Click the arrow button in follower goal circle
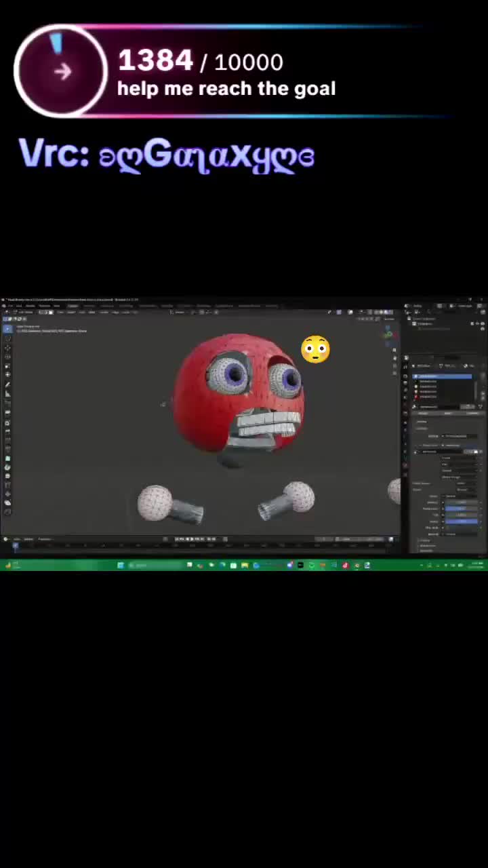Screen dimensions: 488x868 pos(62,71)
